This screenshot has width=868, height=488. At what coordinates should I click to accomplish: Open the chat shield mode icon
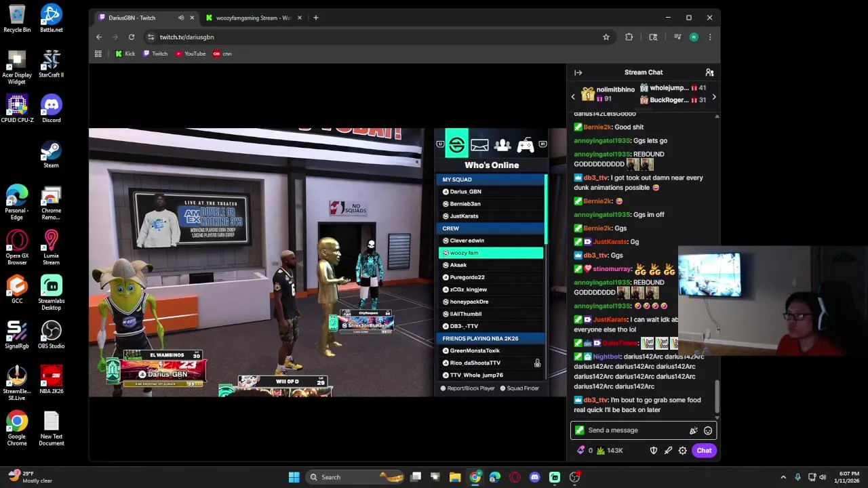(x=654, y=451)
